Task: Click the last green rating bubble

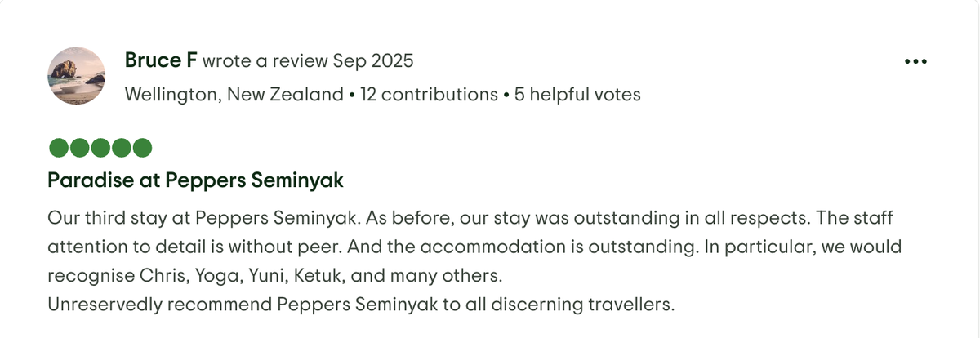Action: pos(142,148)
